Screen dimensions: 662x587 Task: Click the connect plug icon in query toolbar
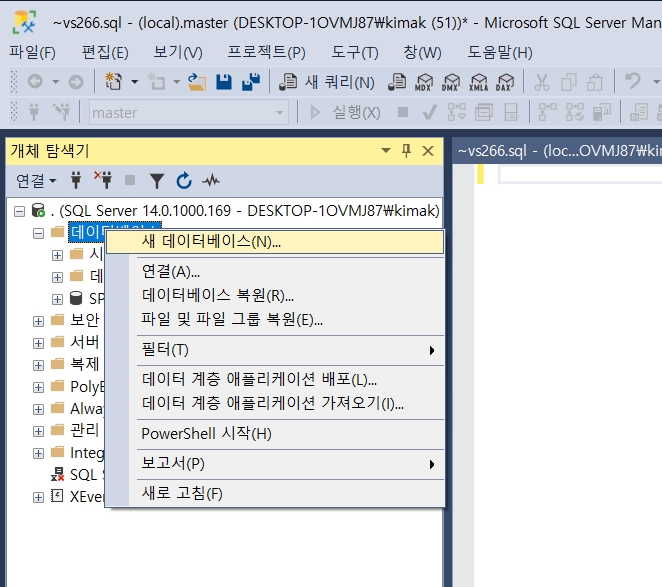(34, 112)
